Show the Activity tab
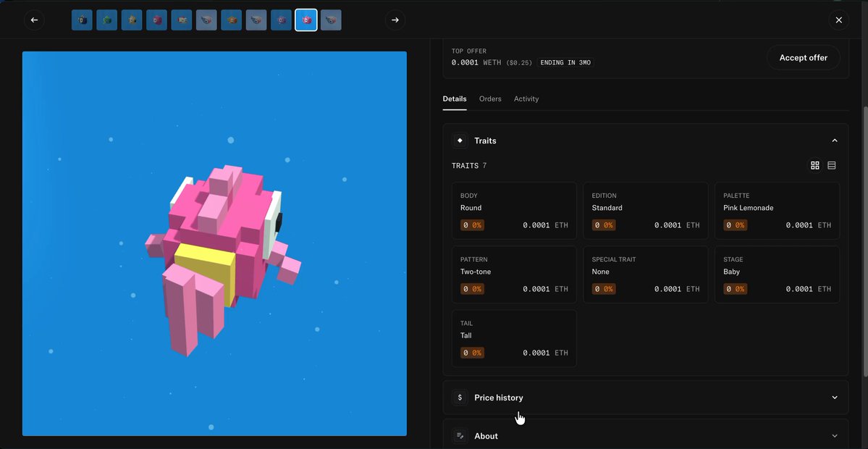Image resolution: width=868 pixels, height=449 pixels. point(526,99)
